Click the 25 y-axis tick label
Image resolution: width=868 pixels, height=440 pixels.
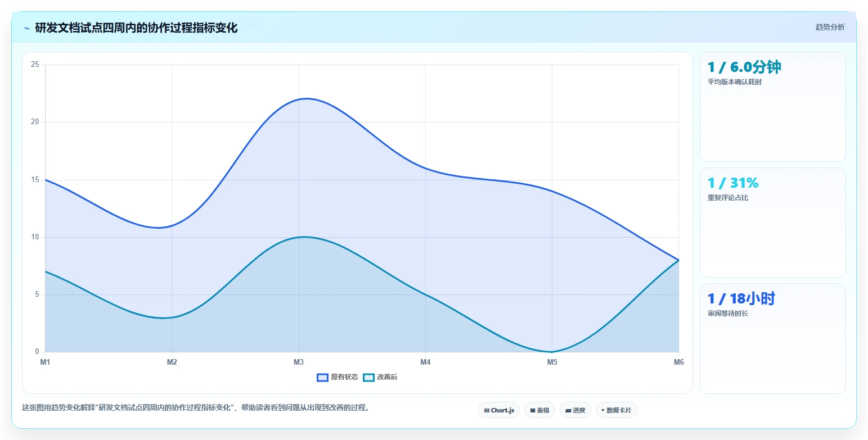(x=35, y=65)
